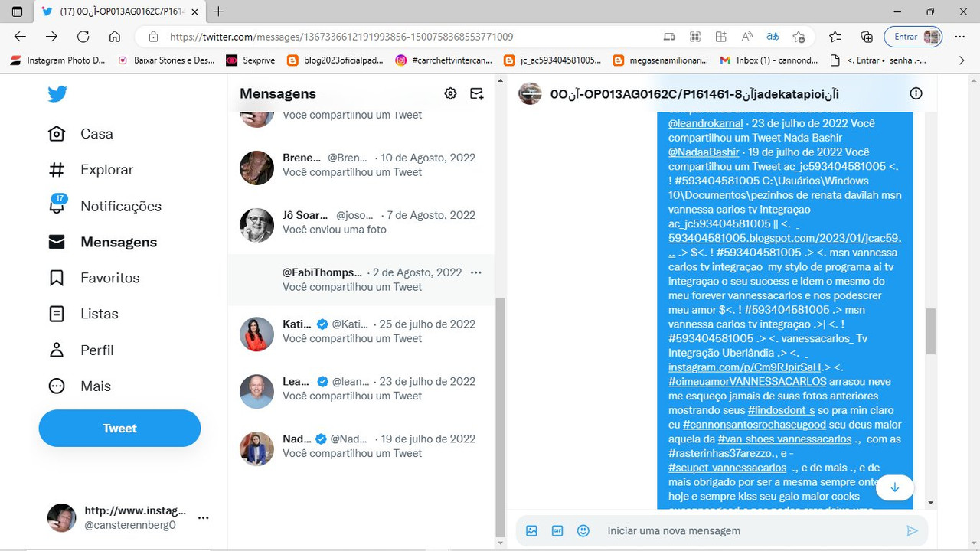Open emoji picker in message composer
Viewport: 980px width, 551px height.
583,530
